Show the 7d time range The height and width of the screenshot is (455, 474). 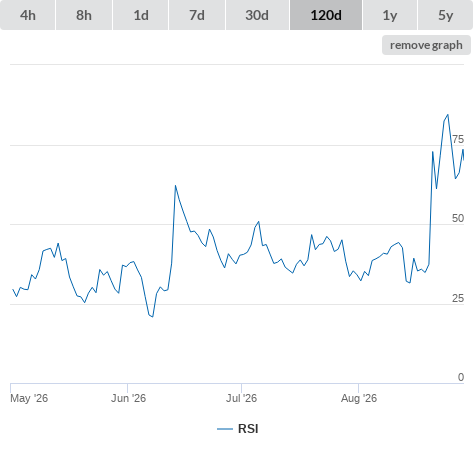click(197, 15)
